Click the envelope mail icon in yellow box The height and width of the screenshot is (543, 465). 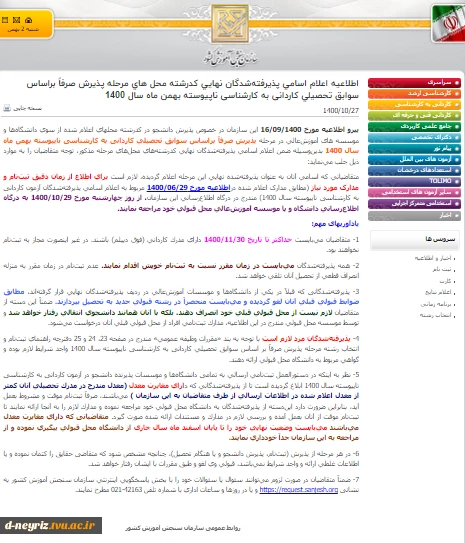point(16,20)
